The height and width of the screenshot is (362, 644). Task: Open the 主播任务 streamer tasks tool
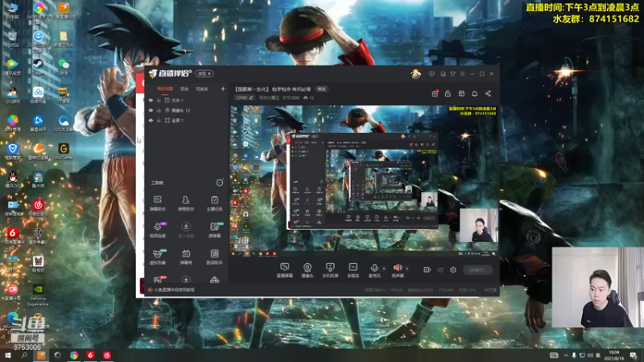coord(214,203)
